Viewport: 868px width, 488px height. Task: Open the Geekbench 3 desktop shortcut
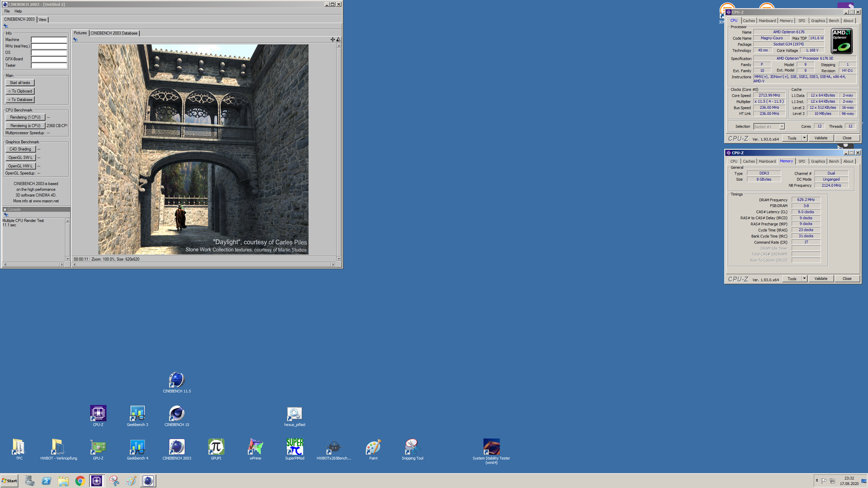[x=137, y=416]
